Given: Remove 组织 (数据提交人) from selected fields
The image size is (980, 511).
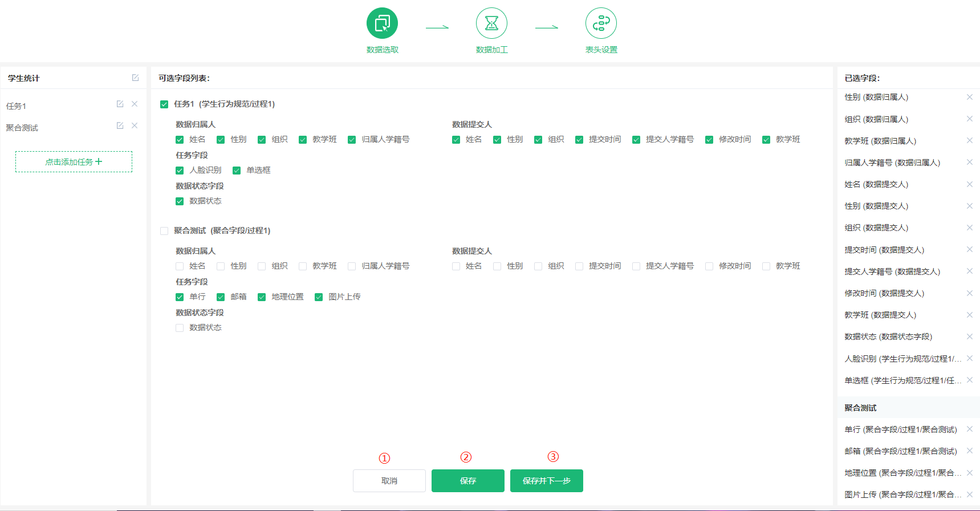Looking at the screenshot, I should (x=969, y=228).
